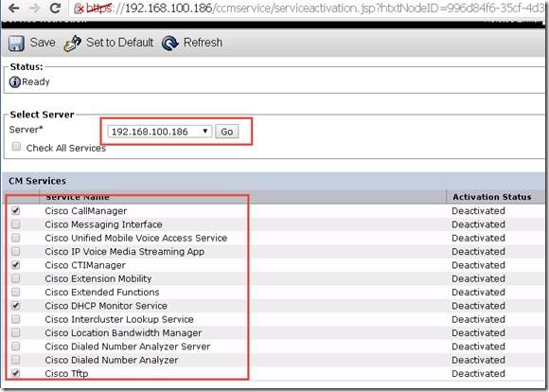The image size is (549, 392).
Task: Click the Cisco Extension Mobility service name
Action: (98, 278)
